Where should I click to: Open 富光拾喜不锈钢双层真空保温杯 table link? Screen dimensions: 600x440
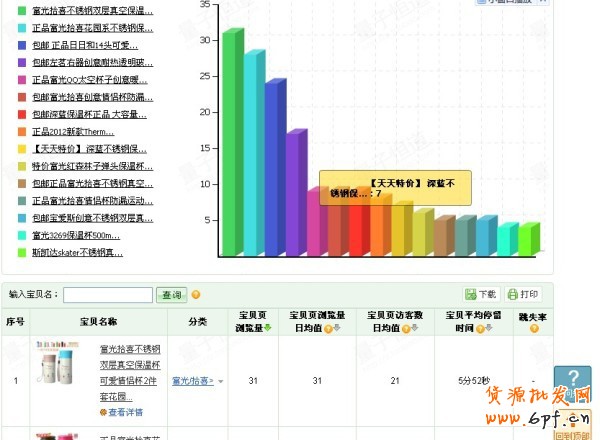click(x=130, y=373)
